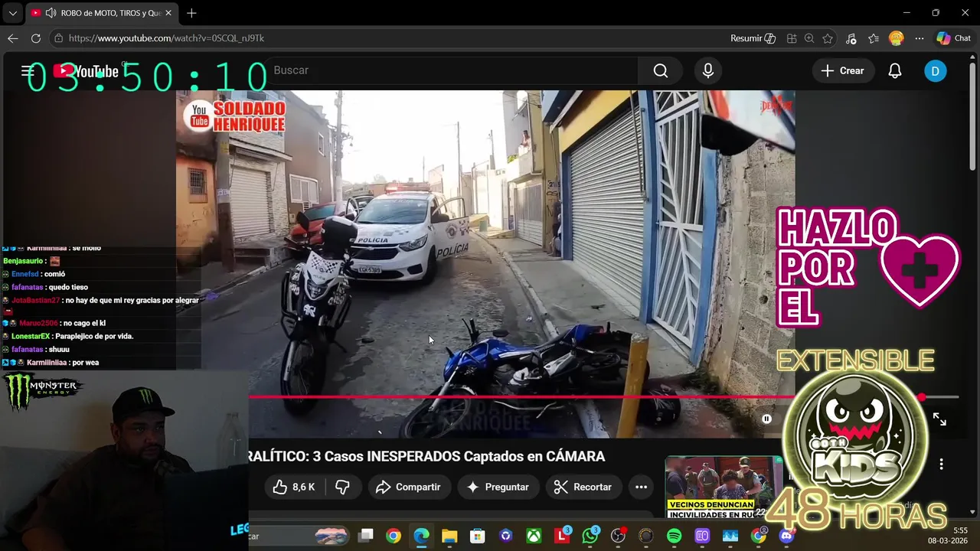The width and height of the screenshot is (980, 551).
Task: Open Edge settings and more menu
Action: pyautogui.click(x=920, y=38)
